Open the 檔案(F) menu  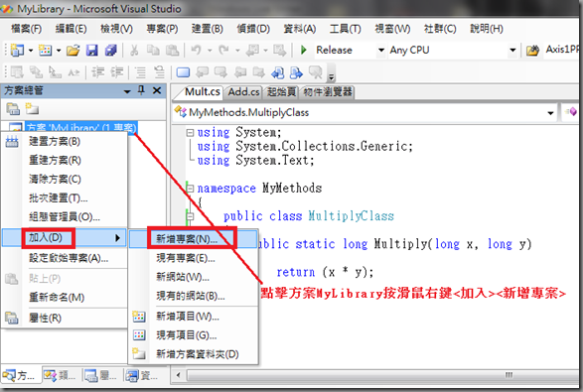tap(27, 29)
